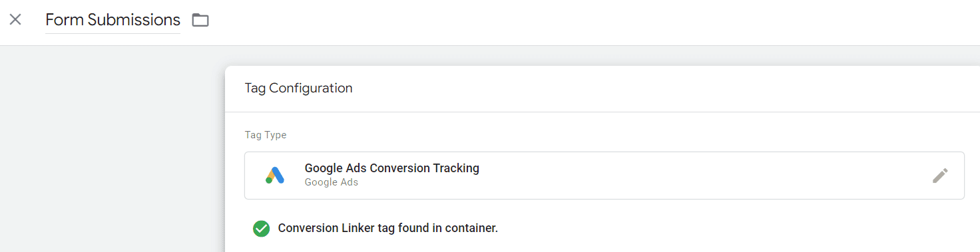Close the tag editor with the X icon

pyautogui.click(x=15, y=19)
